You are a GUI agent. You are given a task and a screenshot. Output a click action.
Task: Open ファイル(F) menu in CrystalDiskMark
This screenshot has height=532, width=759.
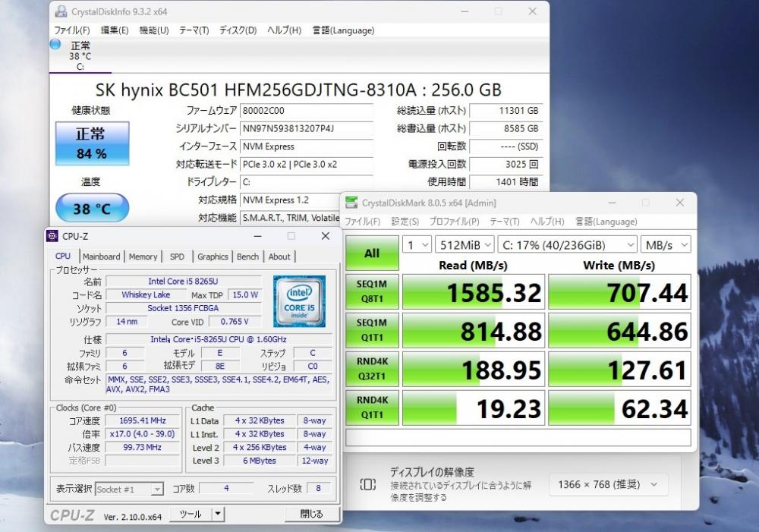362,222
